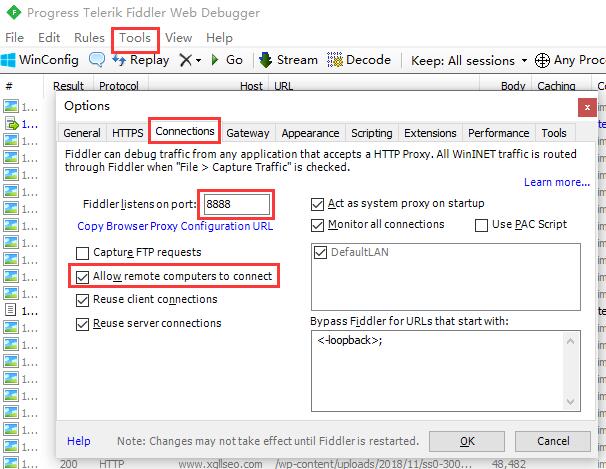Select the session with document page icon

(10, 310)
